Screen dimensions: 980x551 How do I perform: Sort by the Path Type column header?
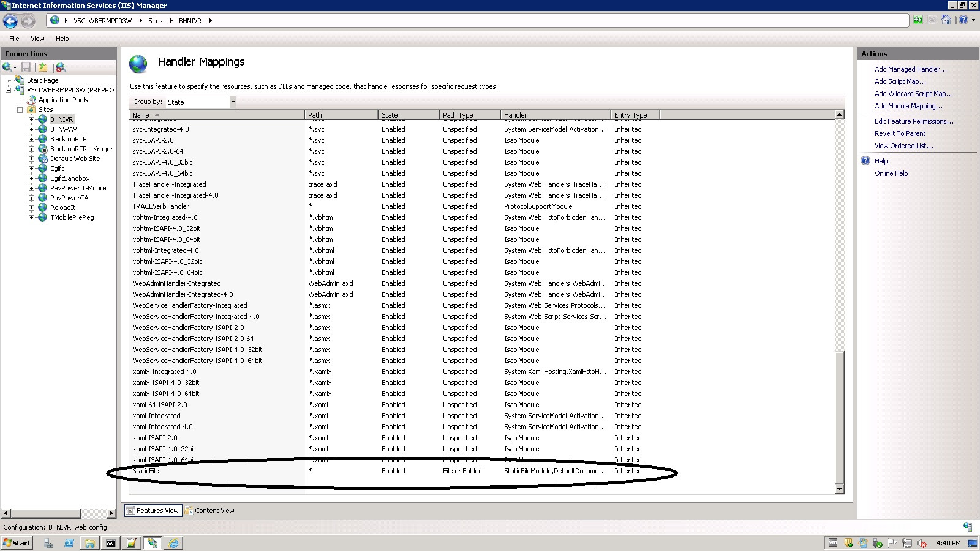470,114
